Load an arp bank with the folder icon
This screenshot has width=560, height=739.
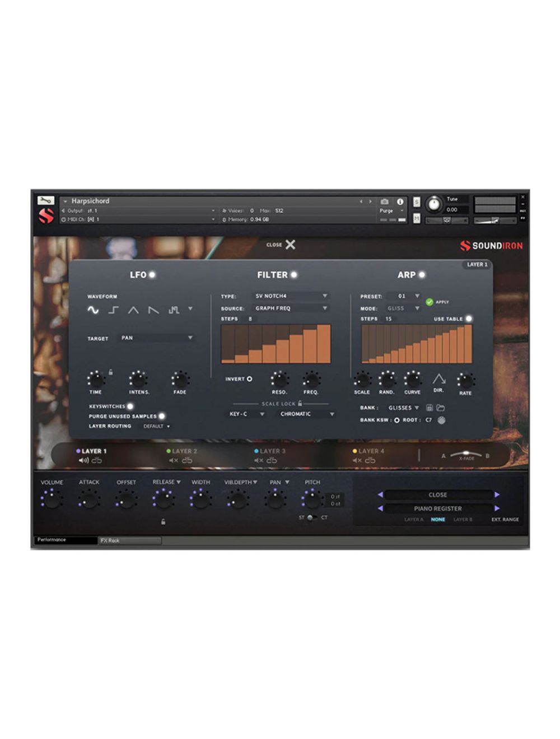(441, 408)
